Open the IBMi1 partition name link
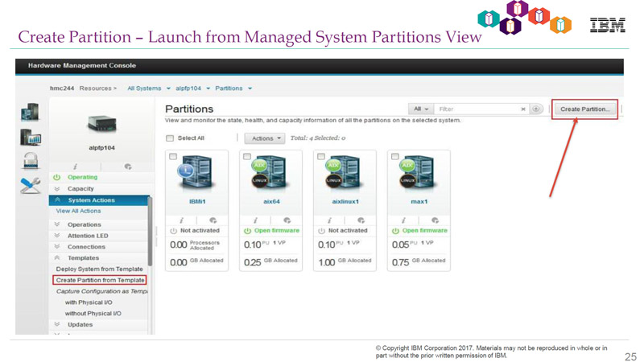This screenshot has width=644, height=362. [x=197, y=202]
